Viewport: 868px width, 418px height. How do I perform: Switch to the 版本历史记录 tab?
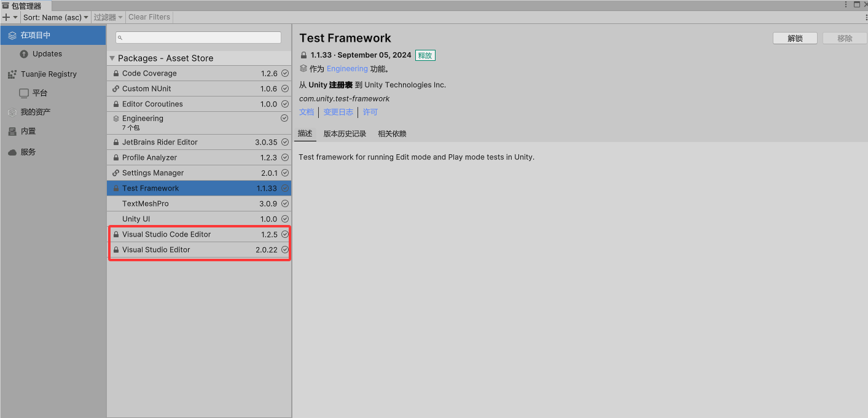point(345,133)
